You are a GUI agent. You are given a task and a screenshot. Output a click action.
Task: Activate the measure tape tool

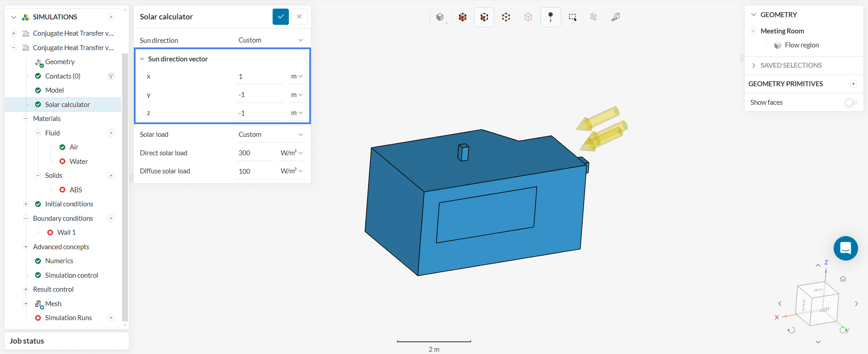(x=615, y=17)
